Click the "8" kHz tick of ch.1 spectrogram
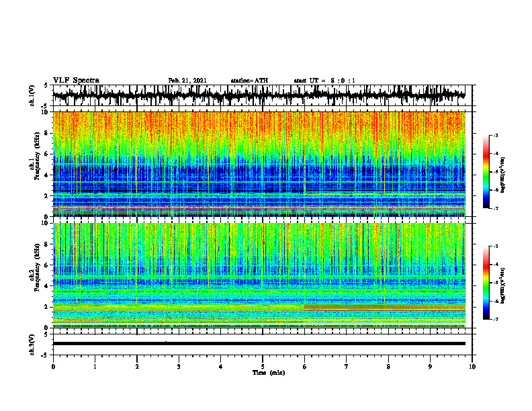Image resolution: width=532 pixels, height=411 pixels. pyautogui.click(x=47, y=133)
